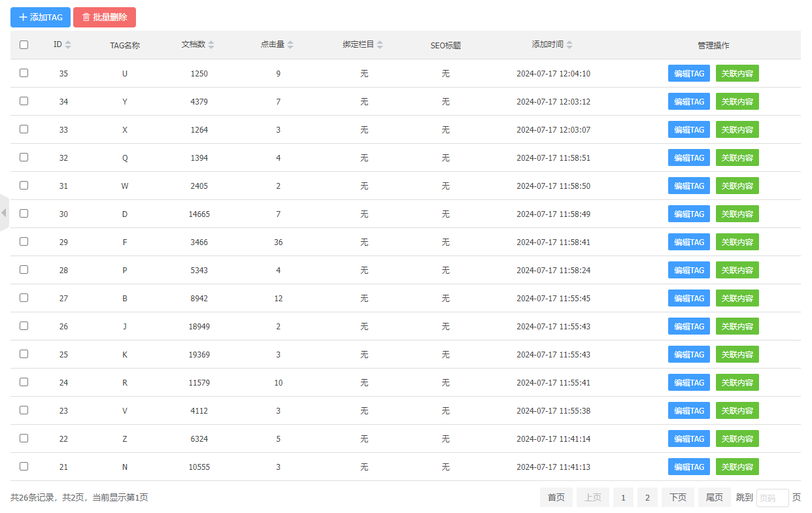Click the 页码 page number input
This screenshot has width=812, height=513.
click(772, 498)
